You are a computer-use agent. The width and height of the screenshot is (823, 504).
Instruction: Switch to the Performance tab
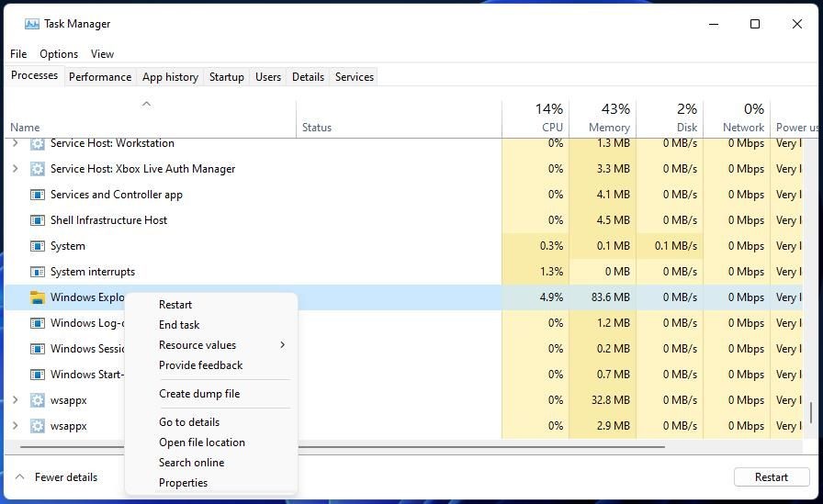pyautogui.click(x=100, y=76)
